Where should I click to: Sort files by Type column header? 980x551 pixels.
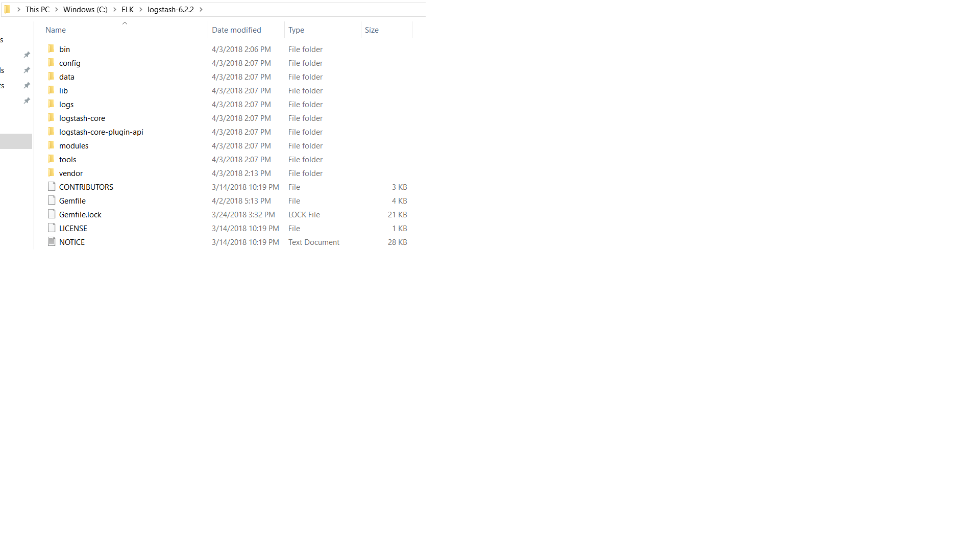click(x=296, y=30)
